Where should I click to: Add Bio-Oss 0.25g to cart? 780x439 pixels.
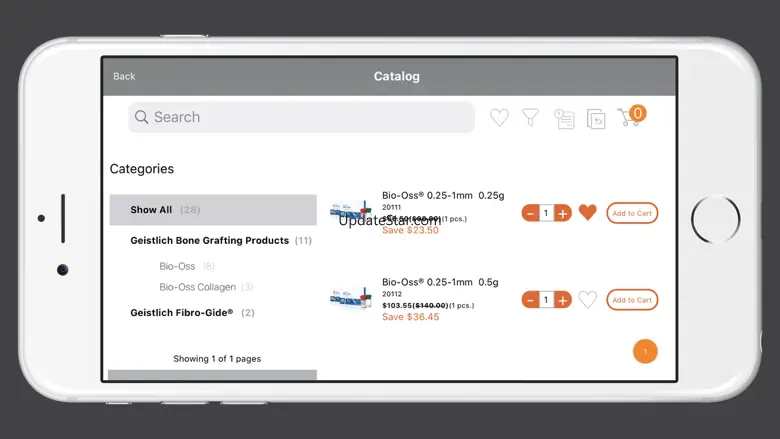click(x=632, y=213)
